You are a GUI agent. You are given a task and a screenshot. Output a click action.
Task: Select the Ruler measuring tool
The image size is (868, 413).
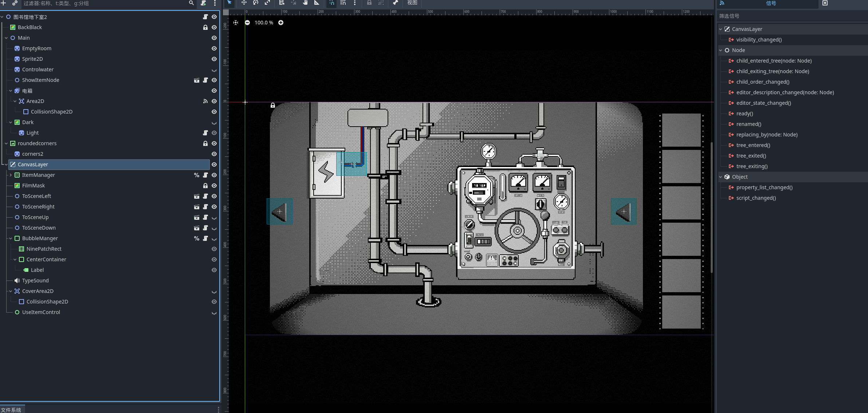tap(317, 3)
